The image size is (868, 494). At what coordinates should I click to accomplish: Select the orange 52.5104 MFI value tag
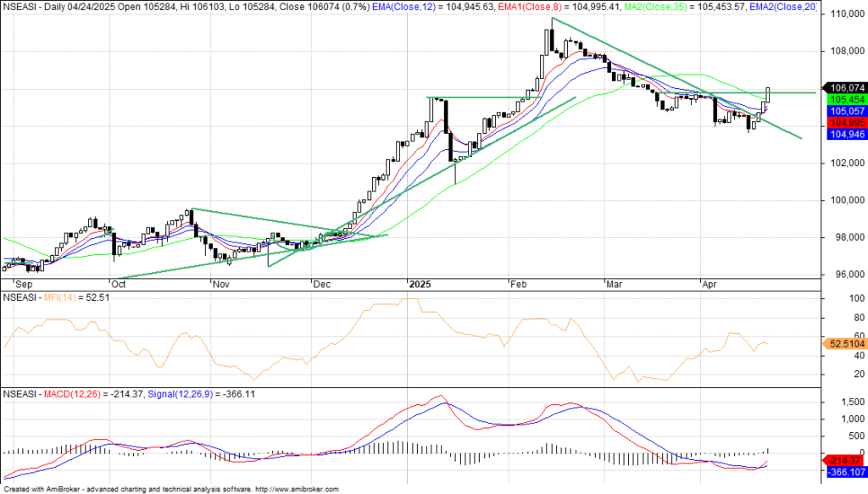tap(845, 344)
